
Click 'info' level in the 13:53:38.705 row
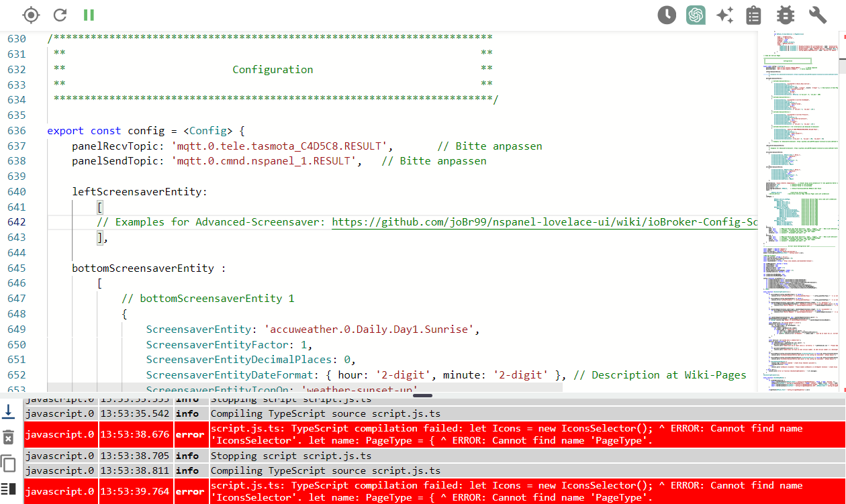[x=187, y=456]
